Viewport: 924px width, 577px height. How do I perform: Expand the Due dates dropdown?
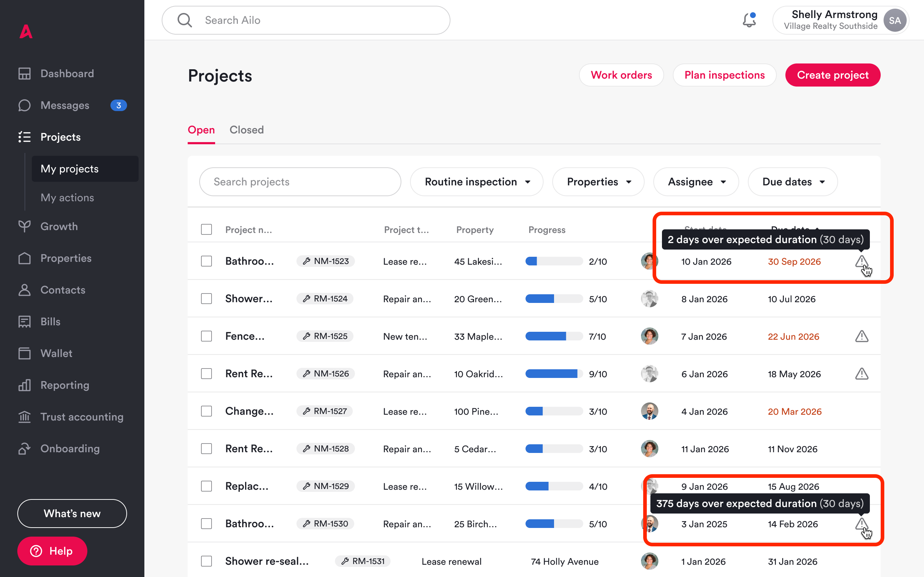pos(792,182)
